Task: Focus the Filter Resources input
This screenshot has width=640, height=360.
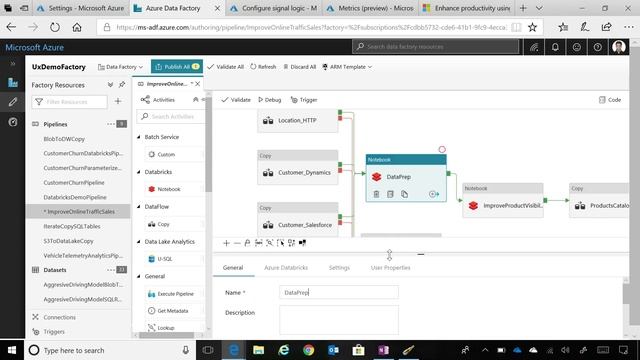Action: coord(69,102)
